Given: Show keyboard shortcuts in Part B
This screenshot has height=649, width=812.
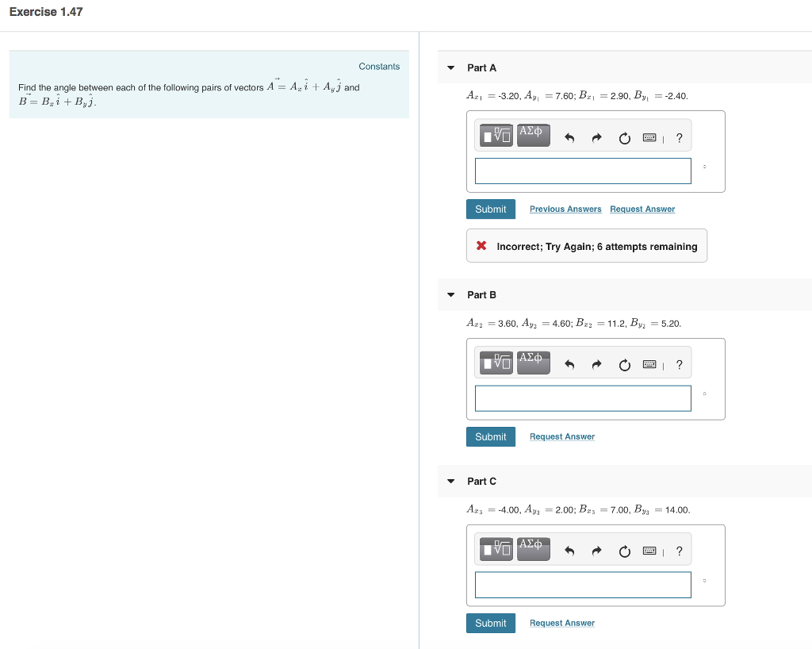Looking at the screenshot, I should (649, 365).
